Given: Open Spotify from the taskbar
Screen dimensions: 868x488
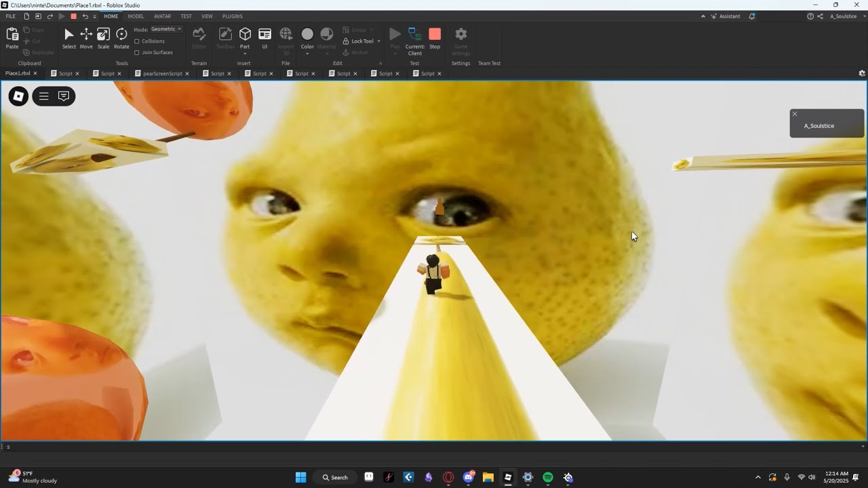Looking at the screenshot, I should pyautogui.click(x=548, y=477).
